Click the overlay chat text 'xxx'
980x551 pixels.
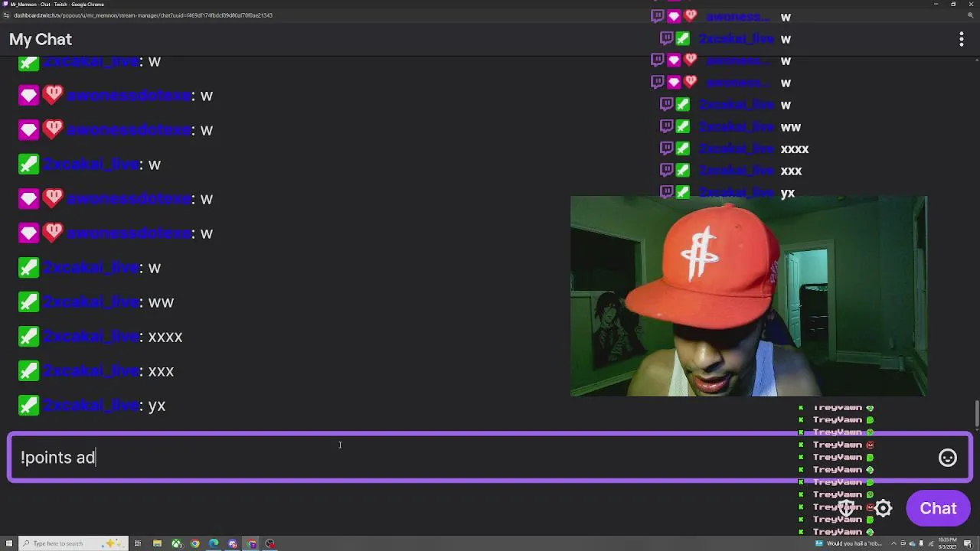click(791, 171)
